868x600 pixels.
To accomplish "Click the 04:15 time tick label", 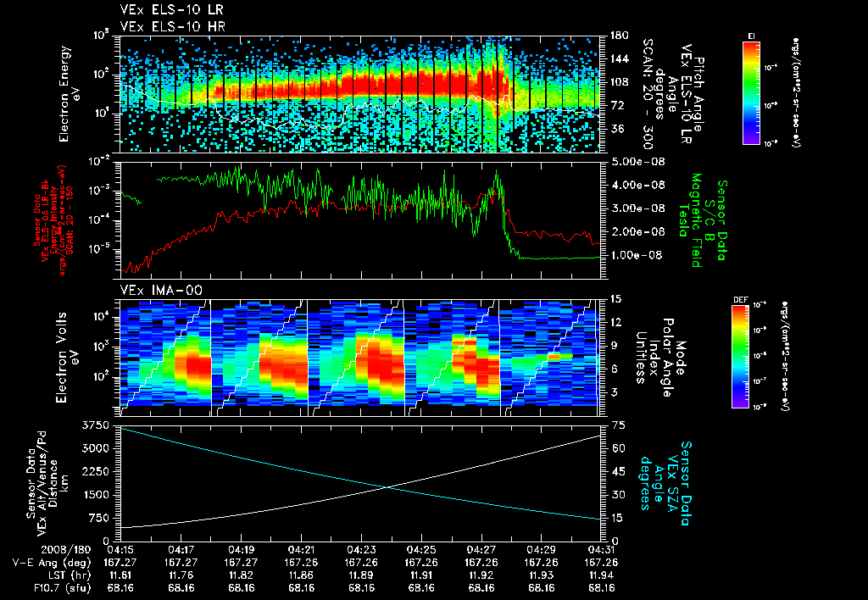I will (x=120, y=550).
